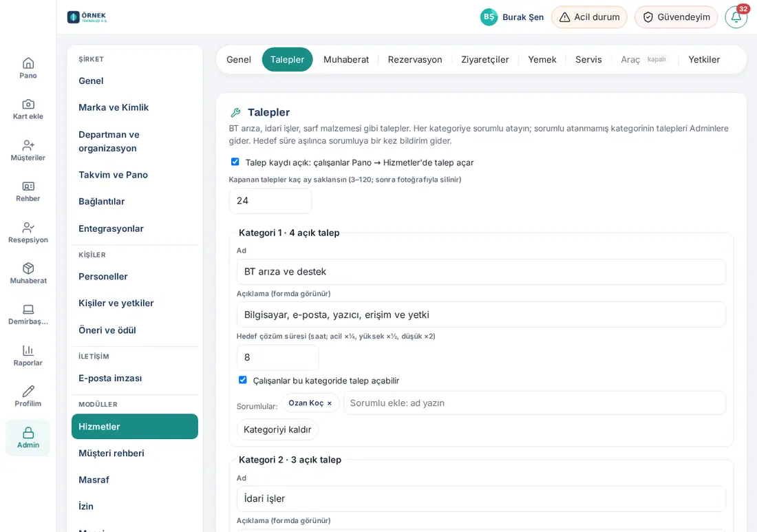Switch to the Genel tab
The width and height of the screenshot is (757, 532).
point(239,59)
